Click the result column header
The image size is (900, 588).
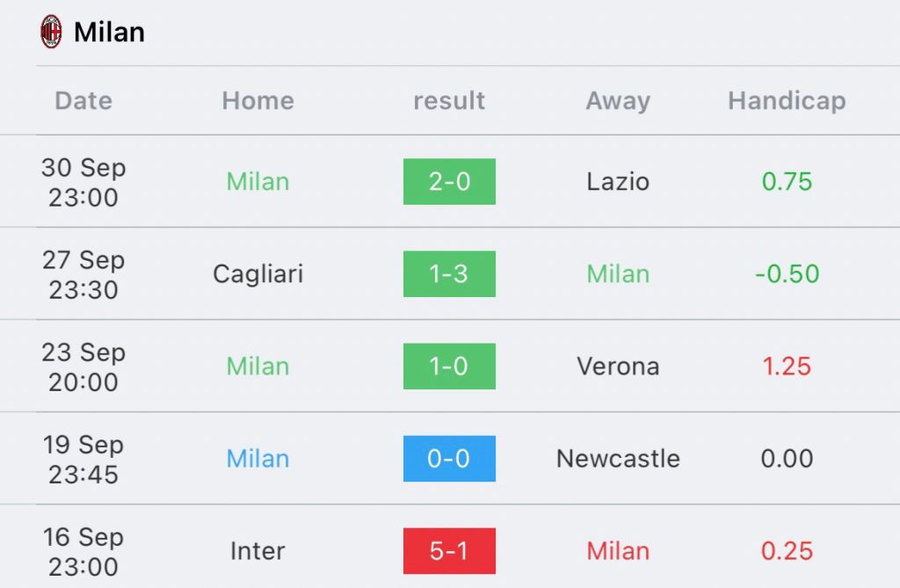pyautogui.click(x=449, y=101)
